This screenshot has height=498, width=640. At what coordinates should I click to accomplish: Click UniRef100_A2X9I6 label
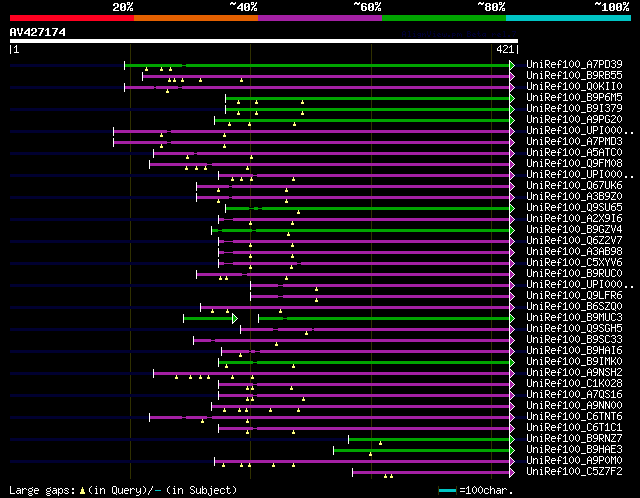574,219
